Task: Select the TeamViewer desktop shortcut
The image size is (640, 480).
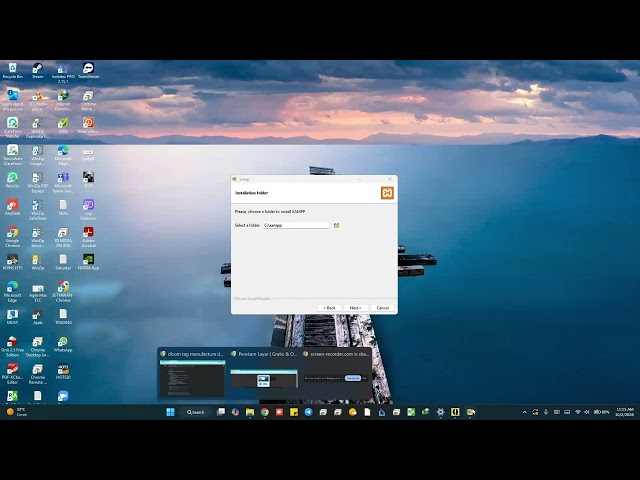Action: [88, 70]
